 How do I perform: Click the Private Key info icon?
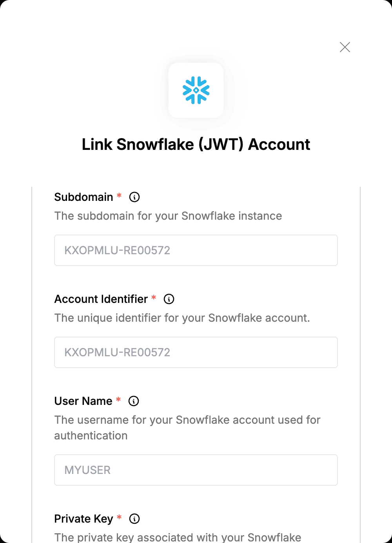pyautogui.click(x=134, y=519)
